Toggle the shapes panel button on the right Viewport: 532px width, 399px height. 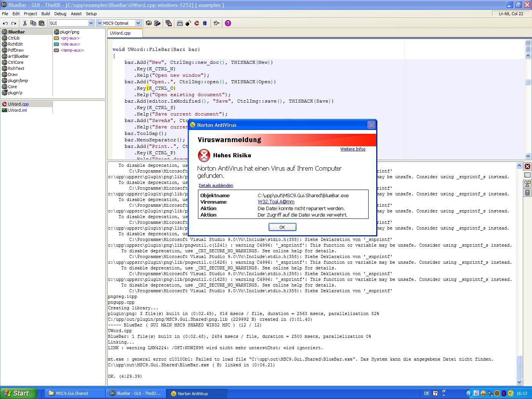(x=527, y=184)
